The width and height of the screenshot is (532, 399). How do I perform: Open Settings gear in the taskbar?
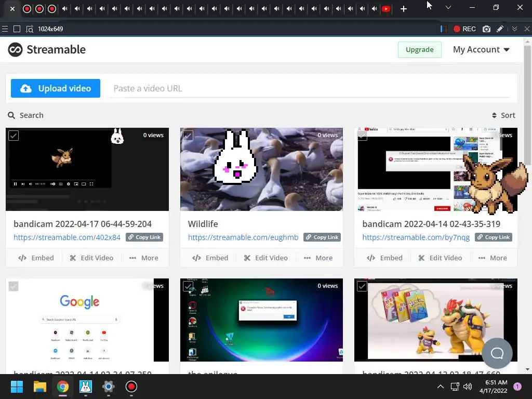pos(108,387)
